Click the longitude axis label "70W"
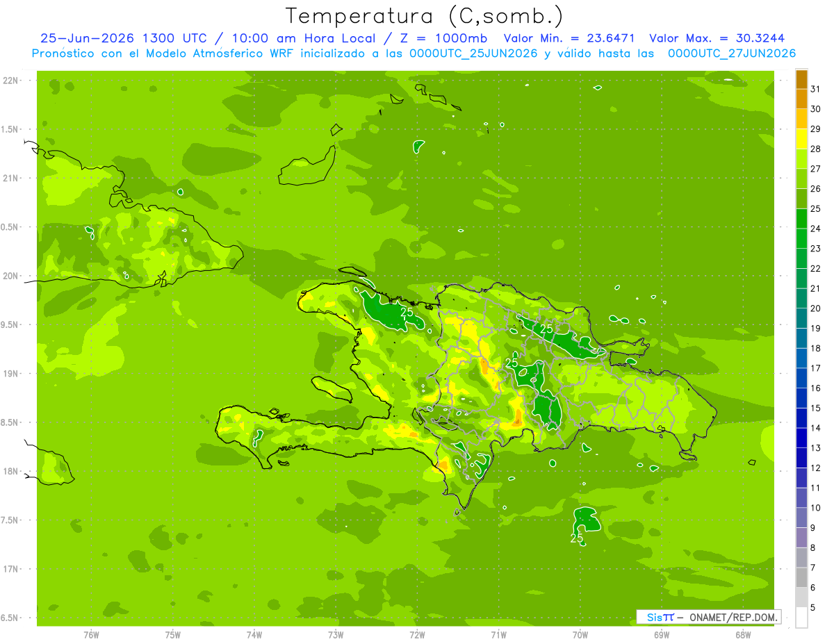The width and height of the screenshot is (834, 644). [x=580, y=635]
